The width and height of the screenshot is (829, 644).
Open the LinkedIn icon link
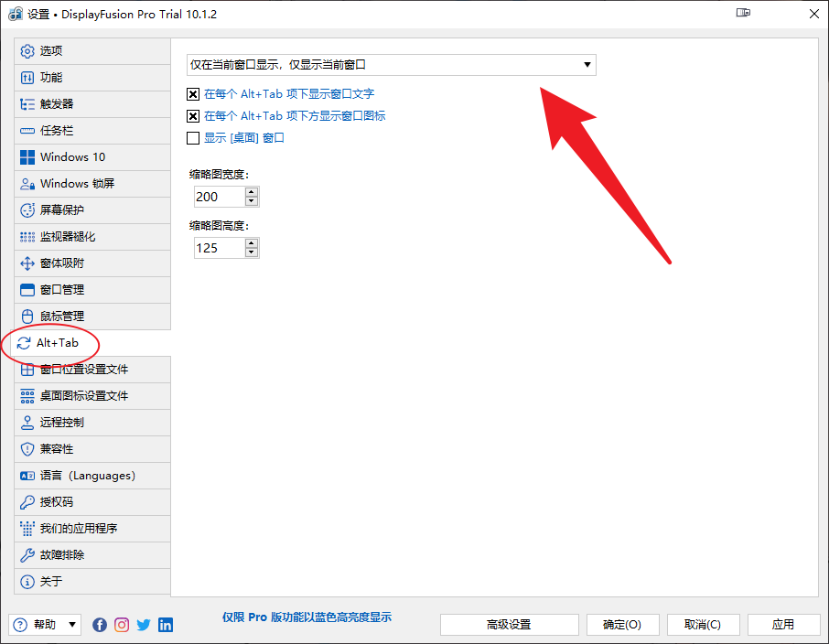click(x=166, y=625)
